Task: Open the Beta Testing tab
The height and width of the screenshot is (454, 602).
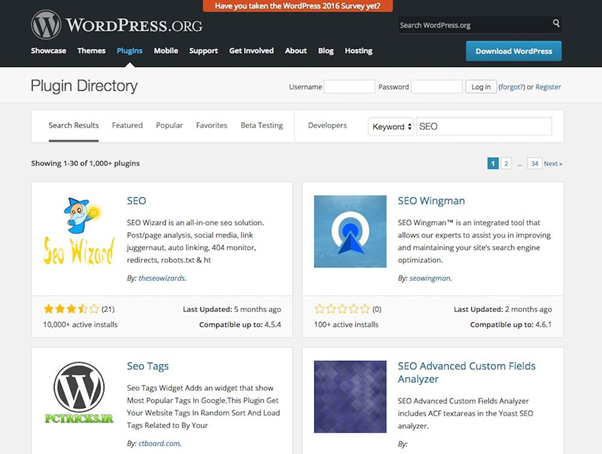Action: tap(262, 125)
